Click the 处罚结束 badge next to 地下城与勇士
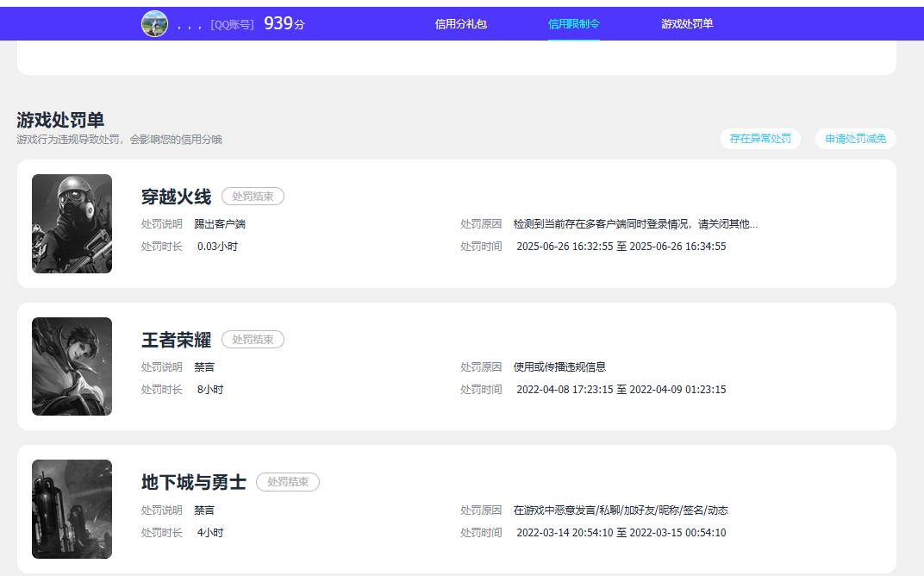This screenshot has height=576, width=924. tap(288, 482)
